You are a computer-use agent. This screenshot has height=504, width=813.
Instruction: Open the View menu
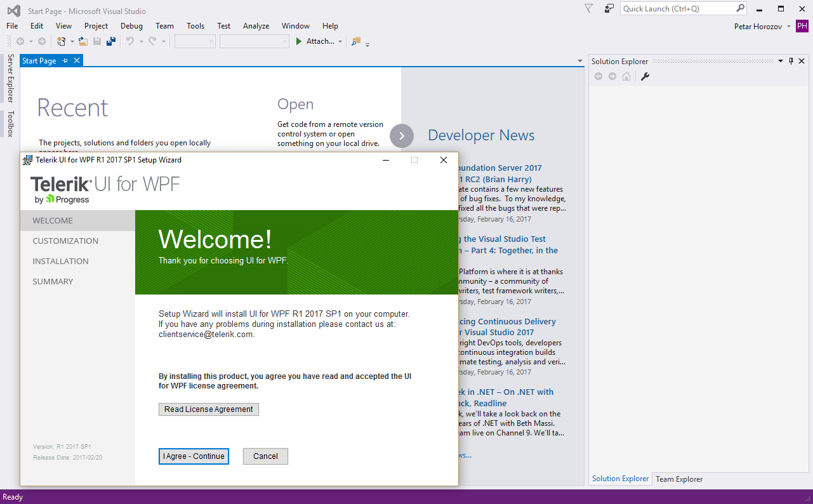(x=63, y=26)
